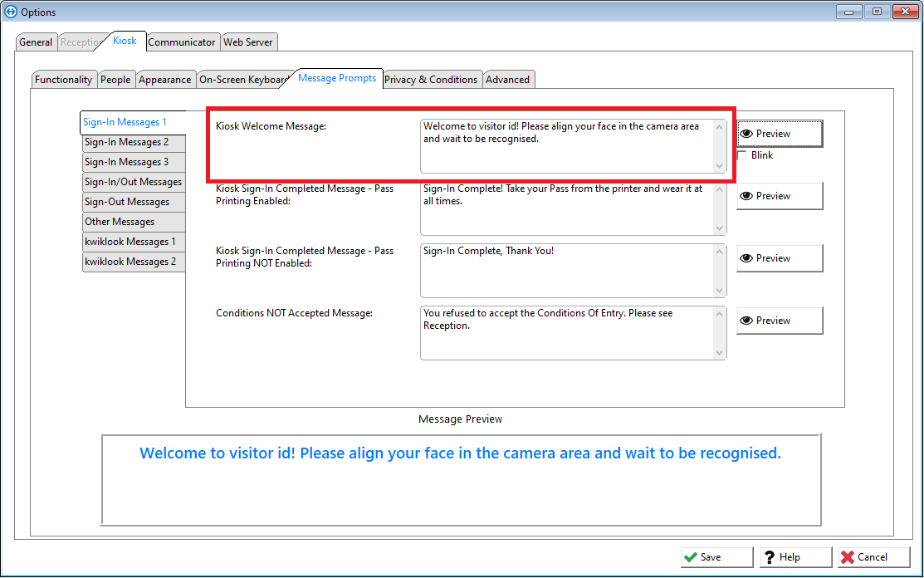Enable the Blink checkbox
Viewport: 924px width, 578px height.
pyautogui.click(x=742, y=155)
